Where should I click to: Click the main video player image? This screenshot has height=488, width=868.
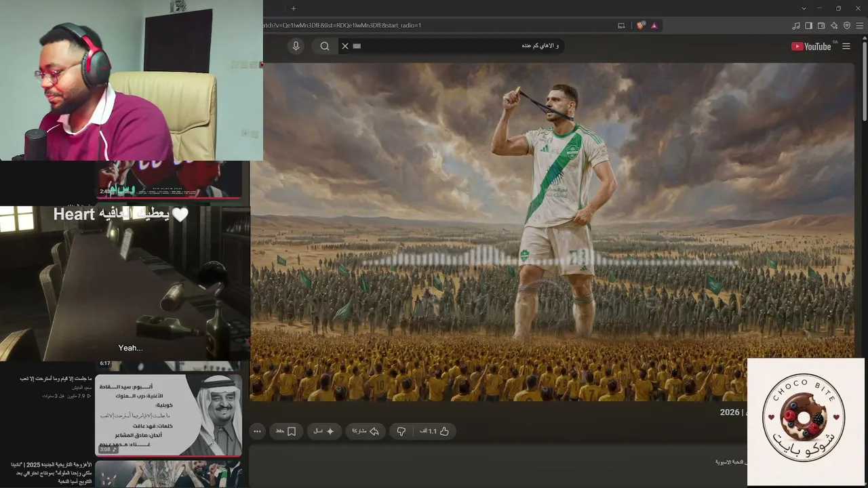pyautogui.click(x=552, y=232)
